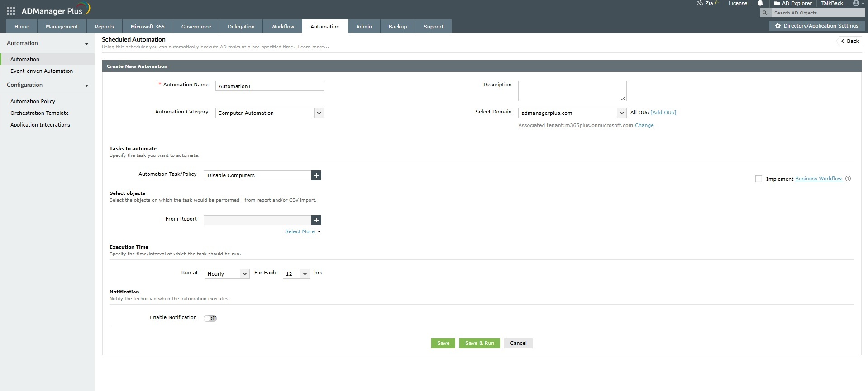The width and height of the screenshot is (868, 391).
Task: Open Orchestration Template in sidebar
Action: click(x=39, y=113)
